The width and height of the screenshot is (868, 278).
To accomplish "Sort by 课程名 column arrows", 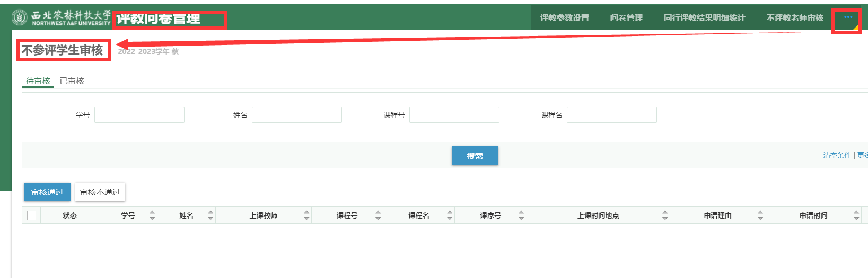I will click(x=450, y=216).
